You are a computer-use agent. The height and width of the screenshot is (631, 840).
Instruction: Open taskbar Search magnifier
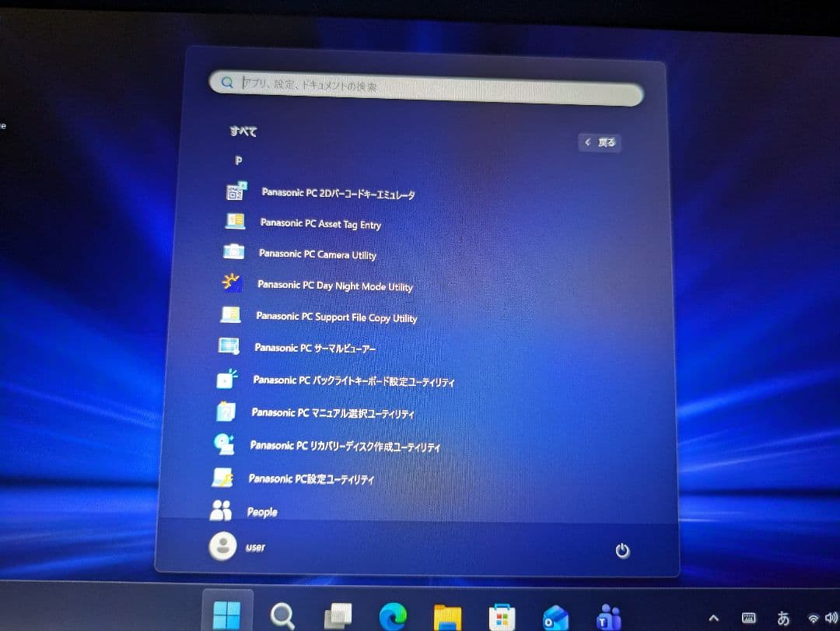(282, 615)
